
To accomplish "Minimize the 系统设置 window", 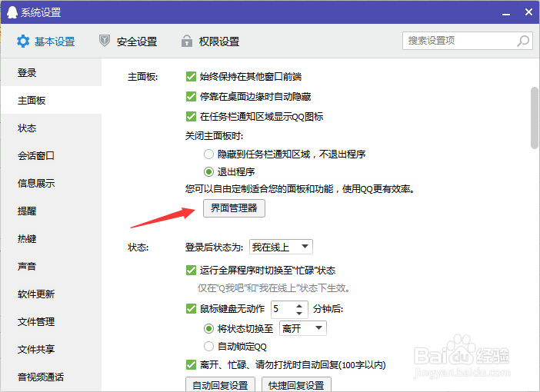I will pos(506,13).
